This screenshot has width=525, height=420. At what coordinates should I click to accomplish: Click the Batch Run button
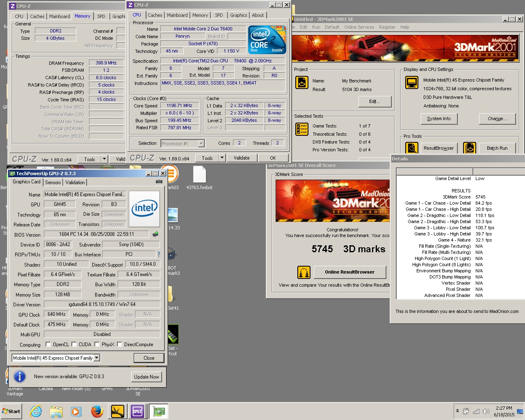tap(497, 148)
